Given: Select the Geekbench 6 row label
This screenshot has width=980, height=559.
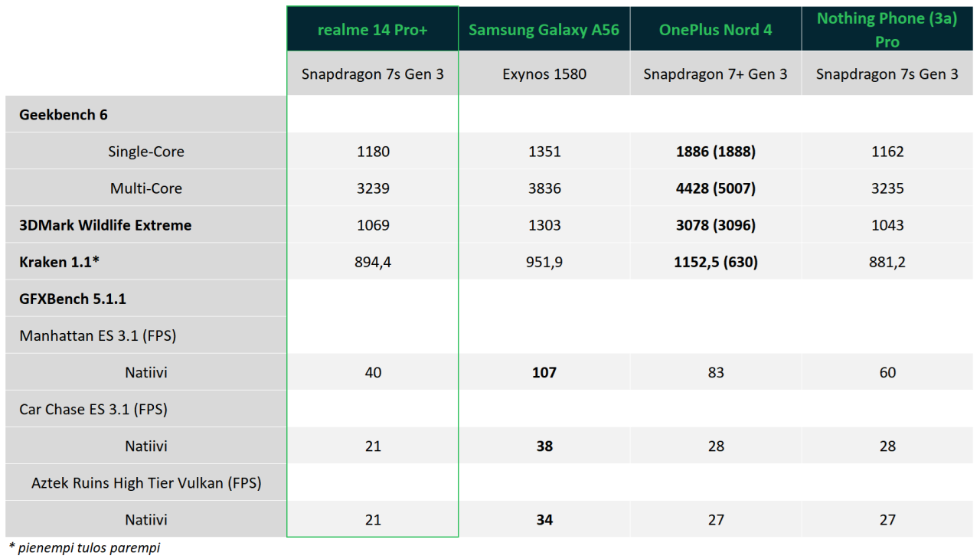Looking at the screenshot, I should (x=146, y=115).
